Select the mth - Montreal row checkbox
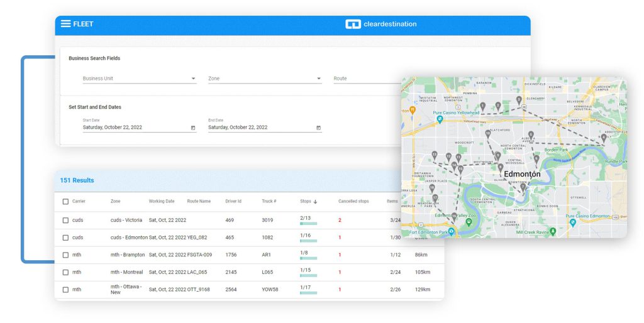 [x=65, y=272]
